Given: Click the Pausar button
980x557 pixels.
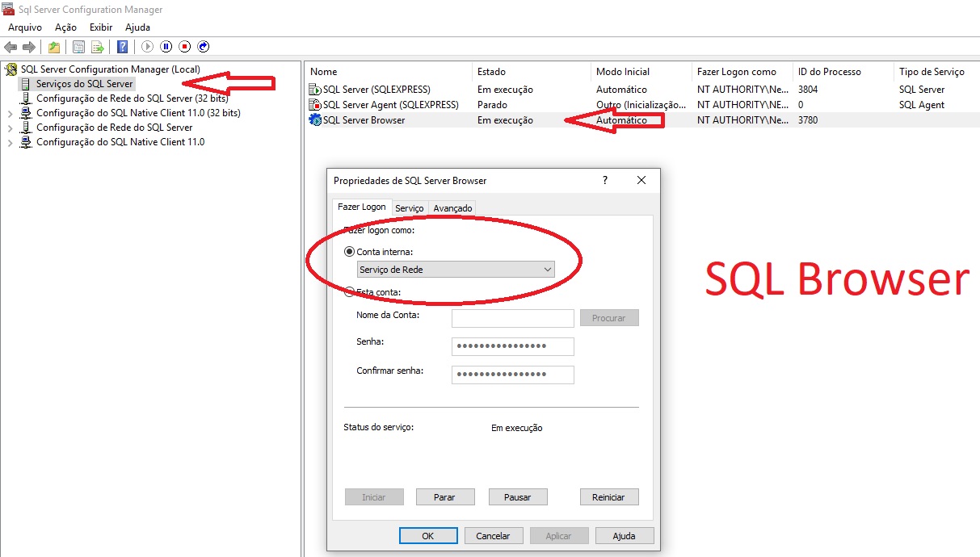Looking at the screenshot, I should click(x=518, y=497).
